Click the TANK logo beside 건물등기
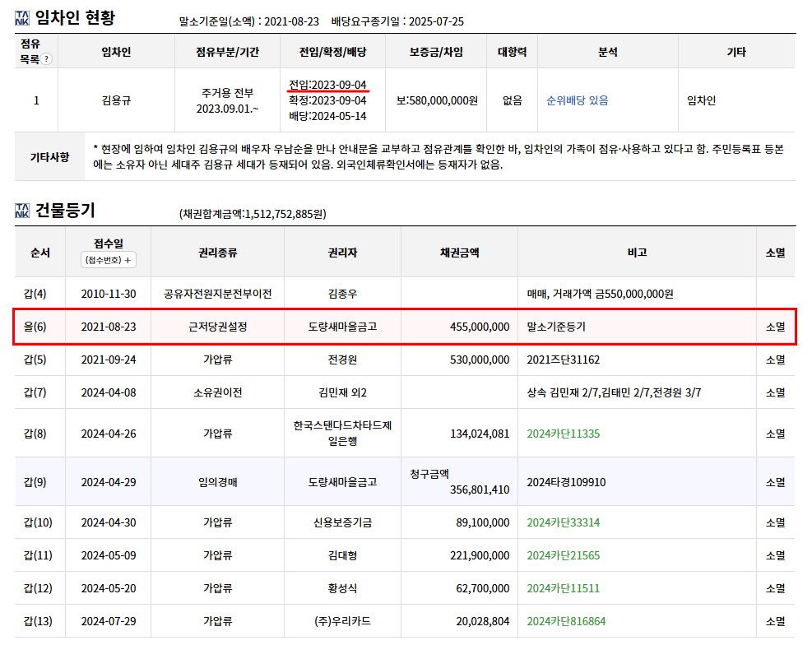Image resolution: width=812 pixels, height=645 pixels. pos(21,211)
